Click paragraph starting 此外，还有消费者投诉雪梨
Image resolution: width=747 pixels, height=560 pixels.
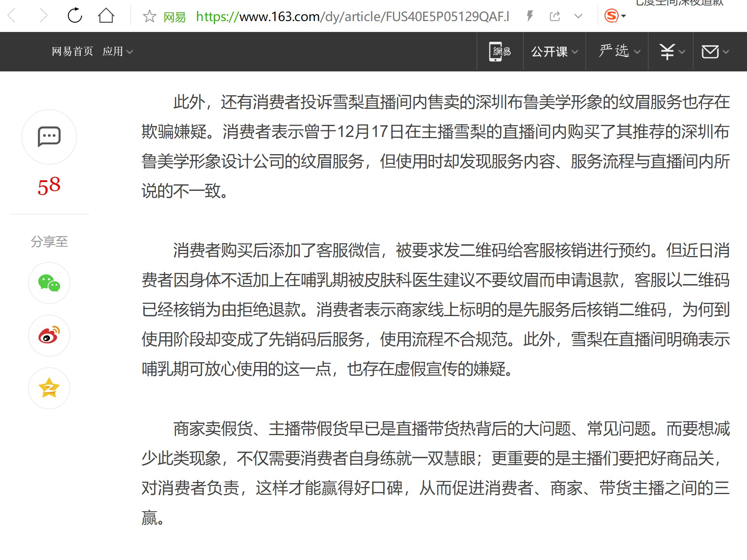coord(436,146)
